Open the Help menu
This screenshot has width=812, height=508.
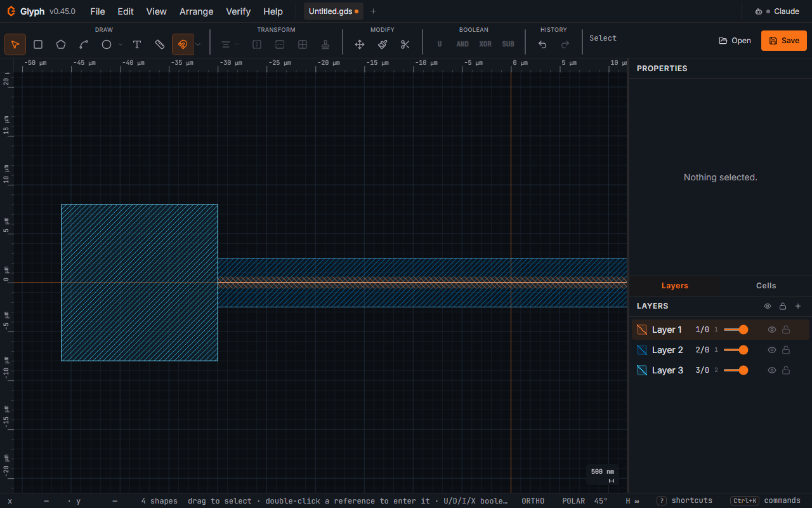coord(273,11)
